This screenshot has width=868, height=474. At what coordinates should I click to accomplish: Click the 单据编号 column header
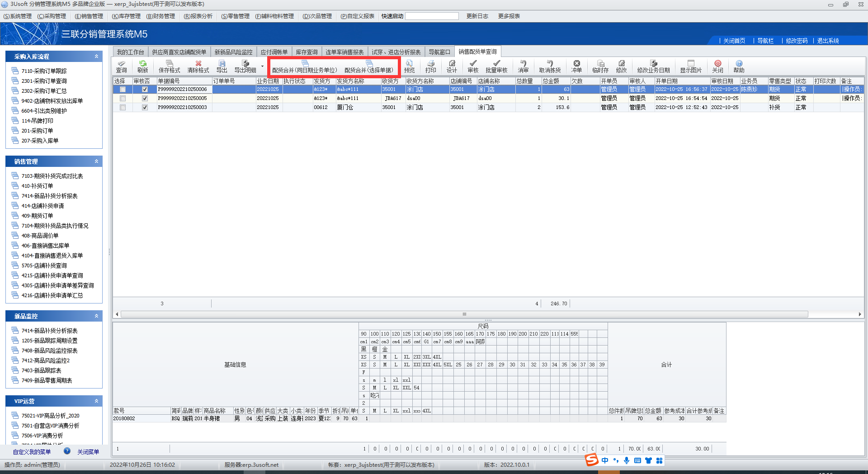pyautogui.click(x=184, y=81)
